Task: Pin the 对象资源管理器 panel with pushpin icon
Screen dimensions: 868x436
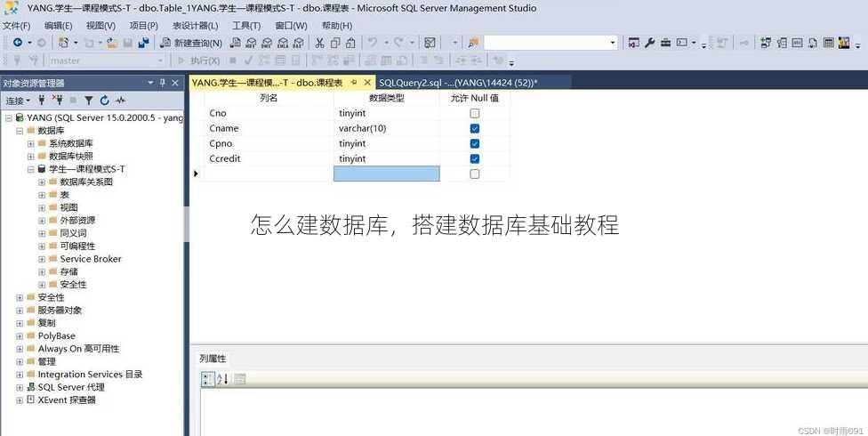Action: pos(162,83)
